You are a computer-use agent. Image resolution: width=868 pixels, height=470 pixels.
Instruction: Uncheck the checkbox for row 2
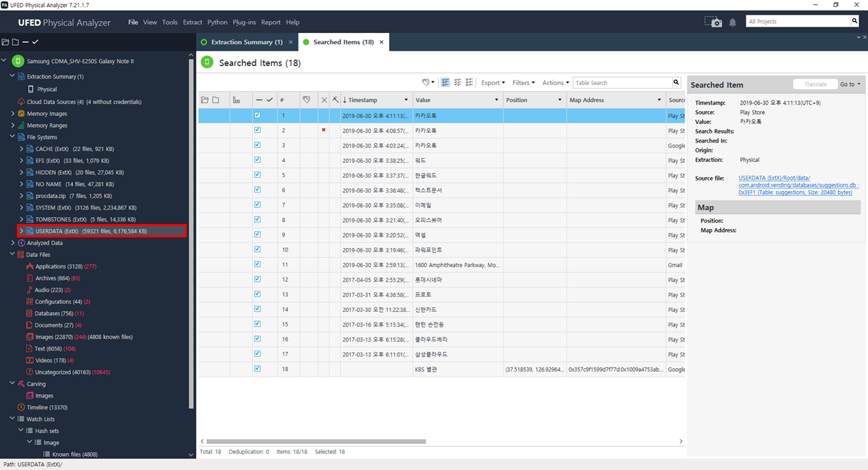pos(257,130)
